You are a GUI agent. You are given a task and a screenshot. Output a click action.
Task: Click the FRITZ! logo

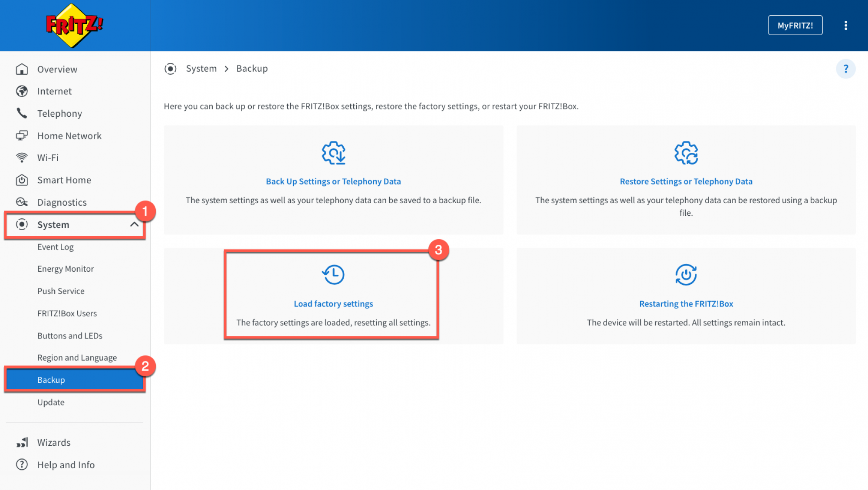(x=75, y=25)
